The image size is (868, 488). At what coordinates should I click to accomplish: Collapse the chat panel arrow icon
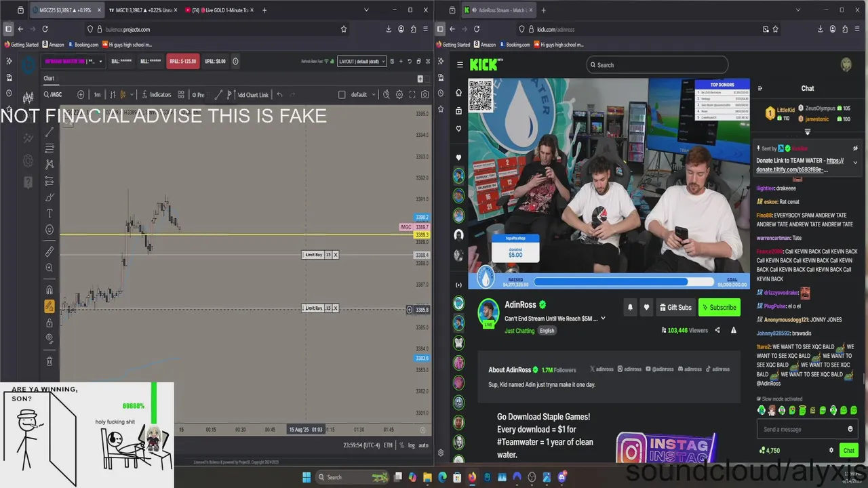[x=759, y=88]
